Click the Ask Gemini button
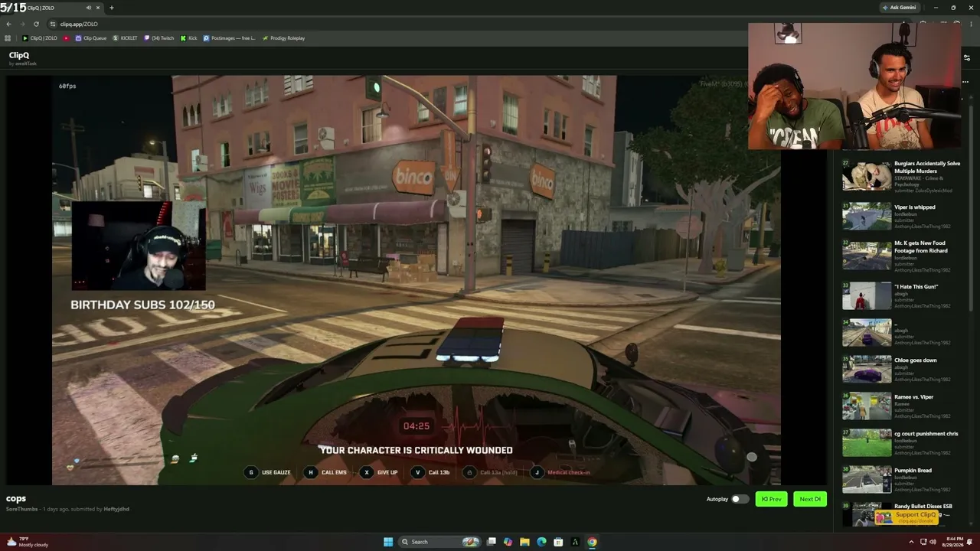Image resolution: width=980 pixels, height=551 pixels. [x=899, y=8]
